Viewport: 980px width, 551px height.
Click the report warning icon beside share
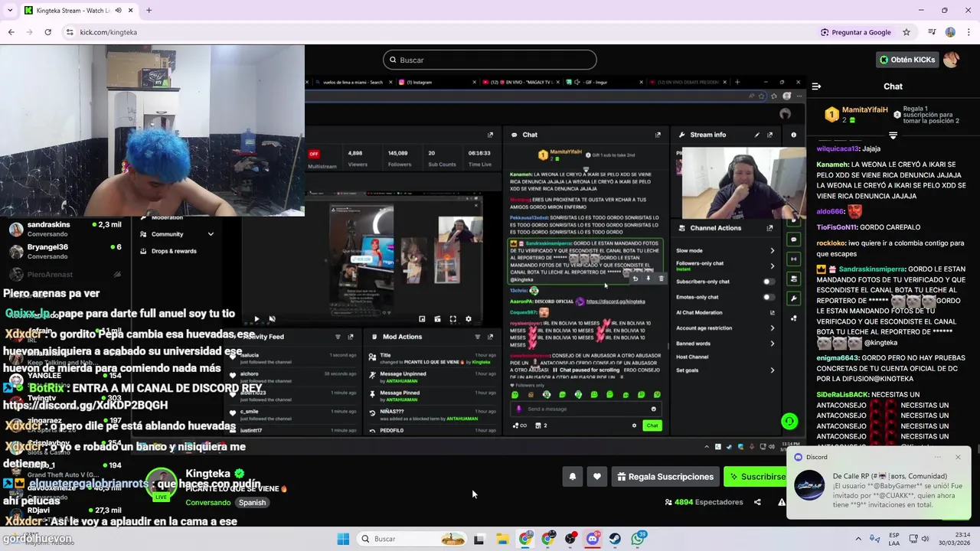tap(782, 502)
